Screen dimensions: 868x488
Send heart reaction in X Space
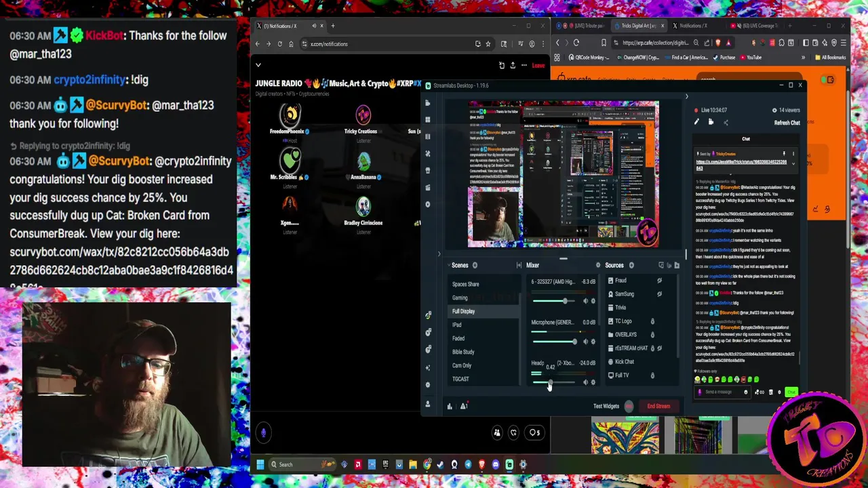513,432
